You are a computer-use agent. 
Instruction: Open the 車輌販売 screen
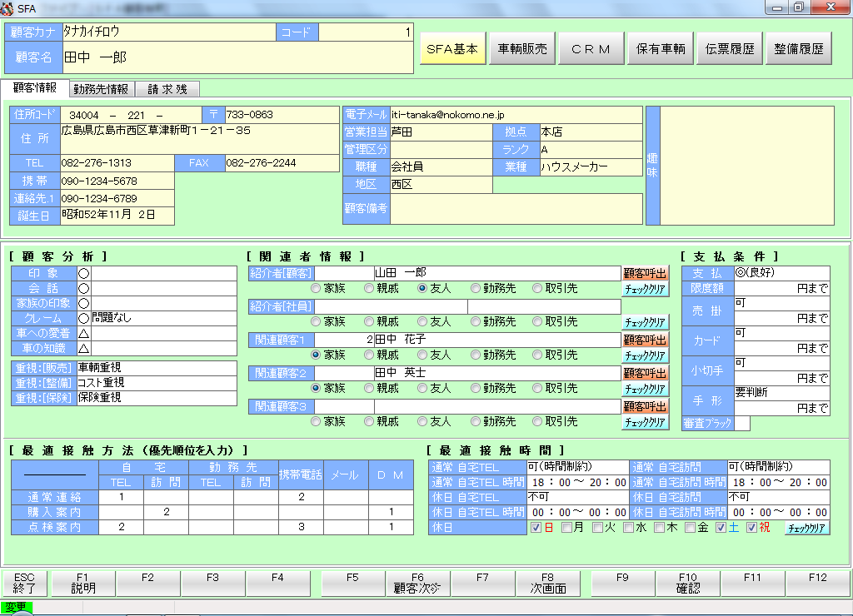coord(522,49)
